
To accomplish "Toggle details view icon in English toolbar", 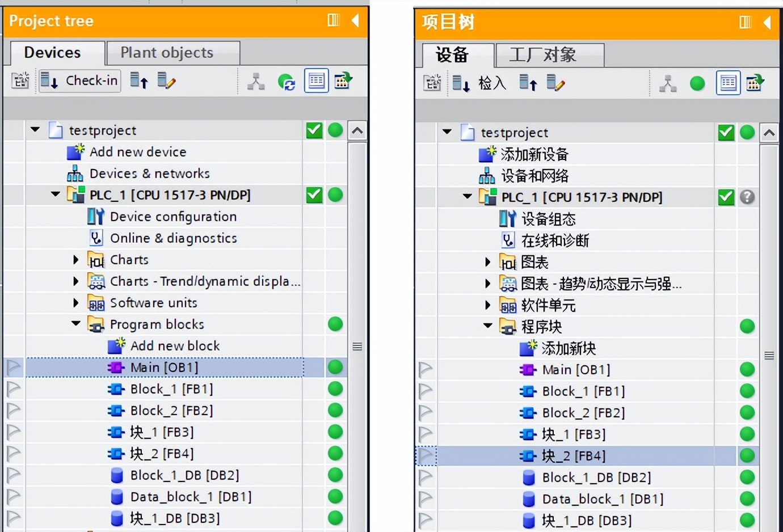I will pos(317,81).
